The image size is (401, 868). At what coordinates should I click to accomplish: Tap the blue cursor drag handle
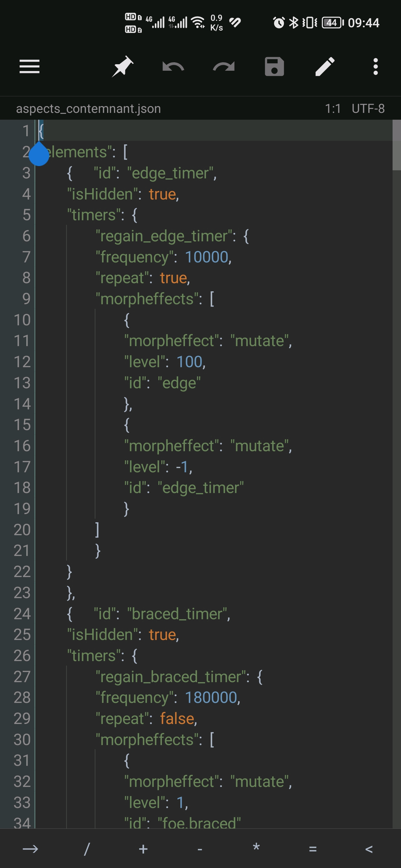click(x=39, y=154)
